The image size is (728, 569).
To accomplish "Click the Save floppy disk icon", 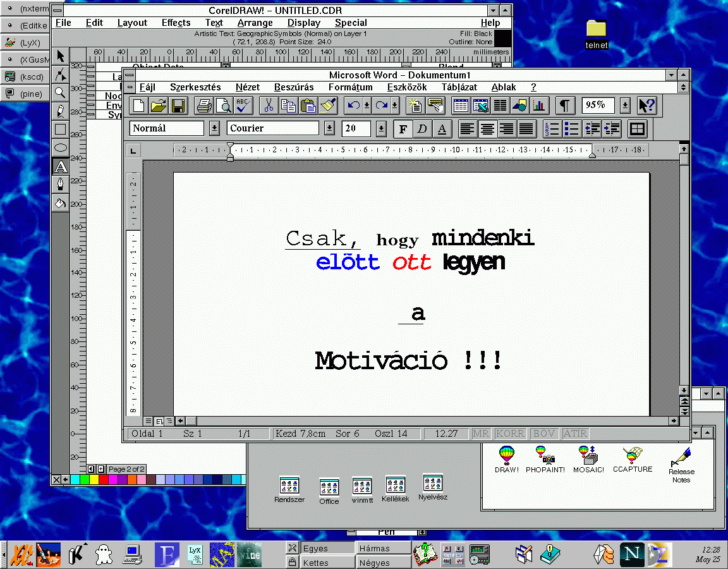I will 178,105.
